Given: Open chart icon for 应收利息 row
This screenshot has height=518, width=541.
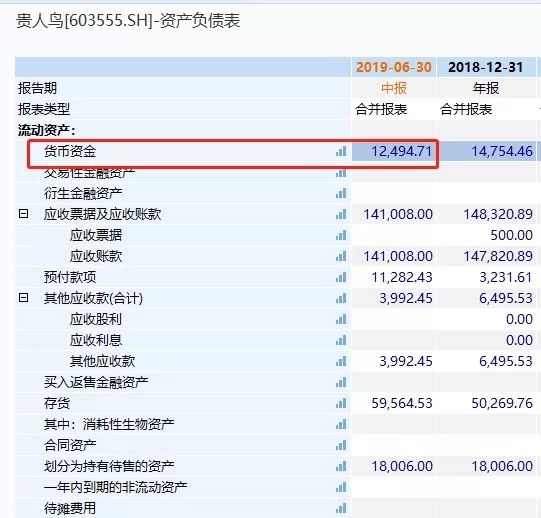Looking at the screenshot, I should tap(341, 340).
